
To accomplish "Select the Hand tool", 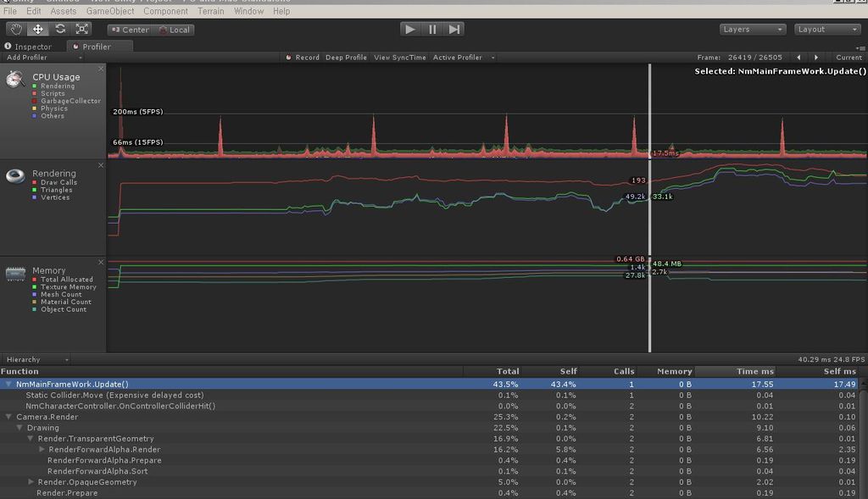I will (16, 30).
